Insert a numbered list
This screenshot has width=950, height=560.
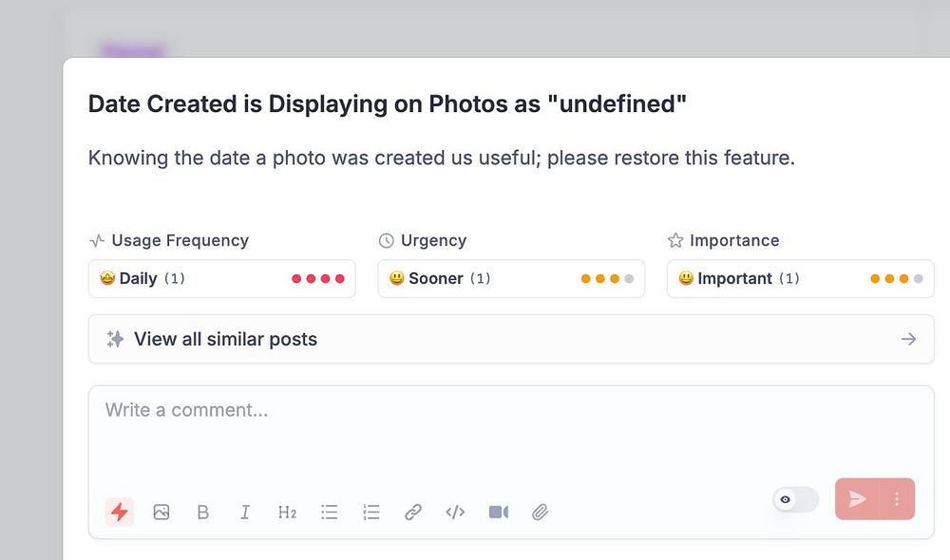click(371, 513)
